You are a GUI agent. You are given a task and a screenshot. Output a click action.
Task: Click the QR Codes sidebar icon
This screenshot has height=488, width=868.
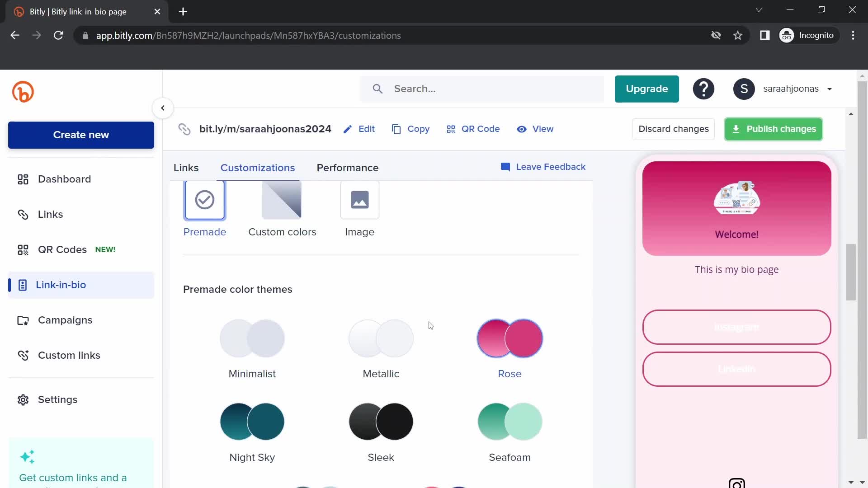22,249
